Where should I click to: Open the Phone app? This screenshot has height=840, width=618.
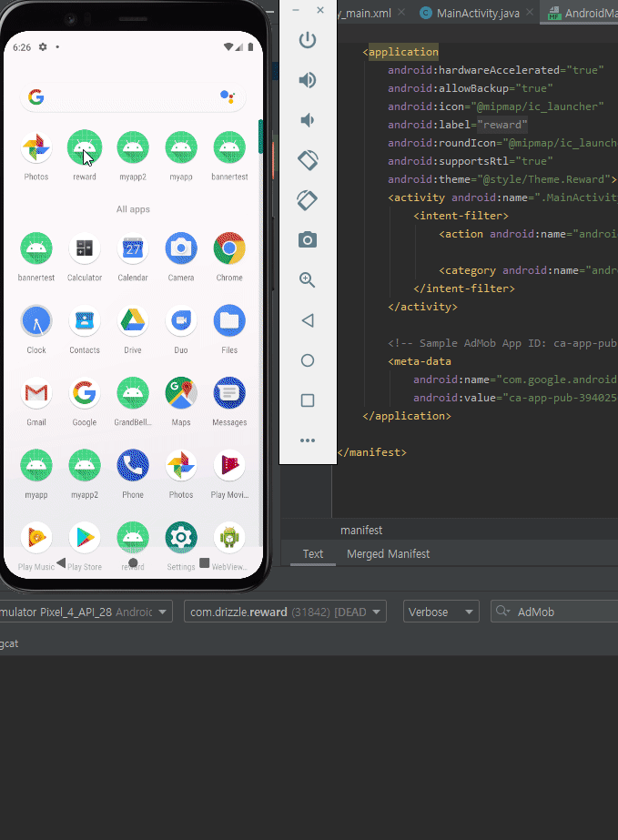tap(133, 466)
